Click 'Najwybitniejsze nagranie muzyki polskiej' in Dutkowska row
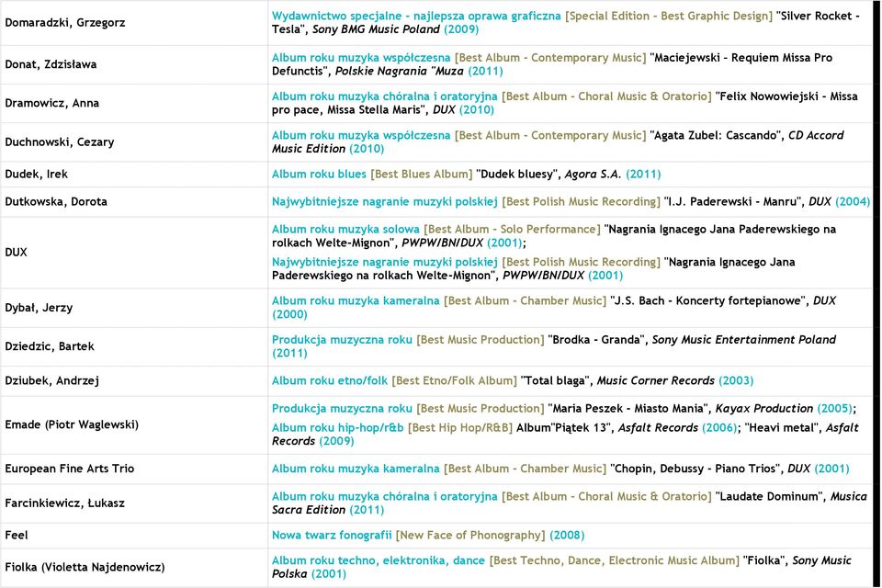Viewport: 882px width, 588px height. click(385, 201)
